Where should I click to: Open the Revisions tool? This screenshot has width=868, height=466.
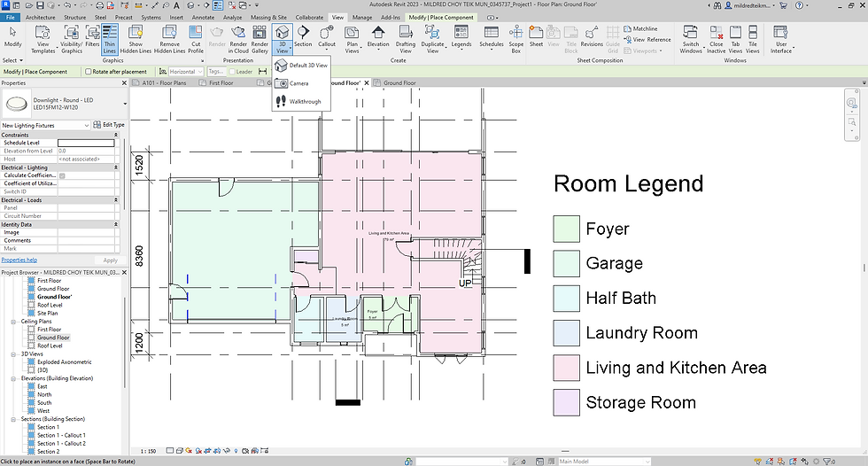tap(592, 36)
